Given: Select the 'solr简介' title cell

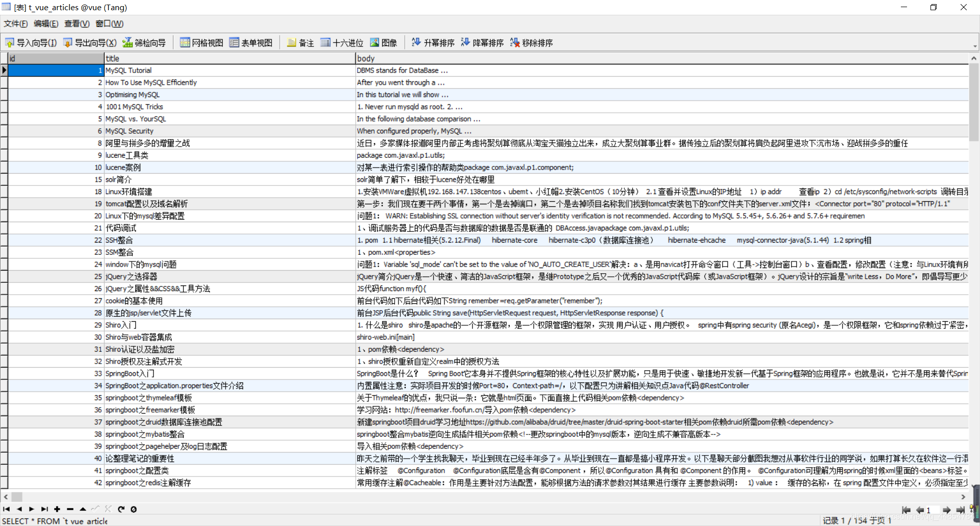Looking at the screenshot, I should click(230, 180).
